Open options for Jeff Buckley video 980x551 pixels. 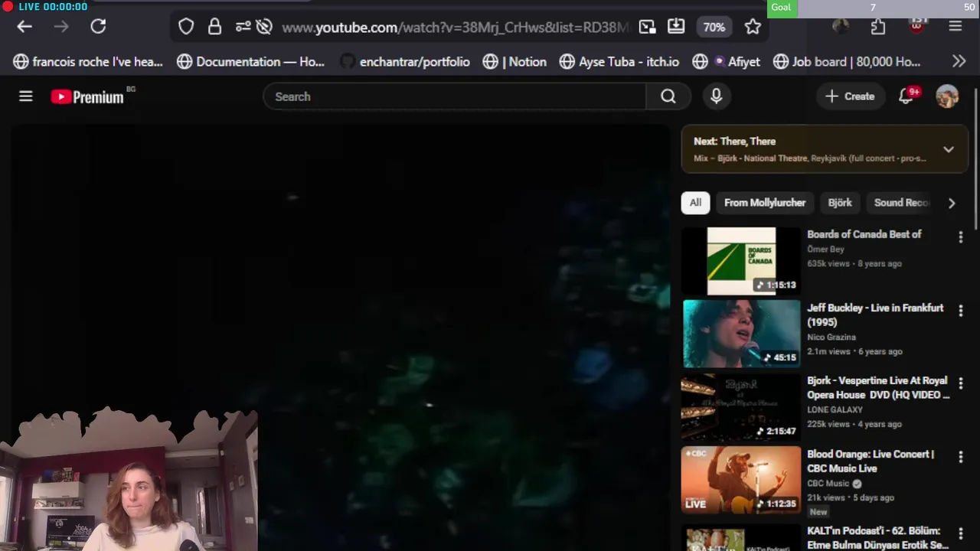point(961,311)
